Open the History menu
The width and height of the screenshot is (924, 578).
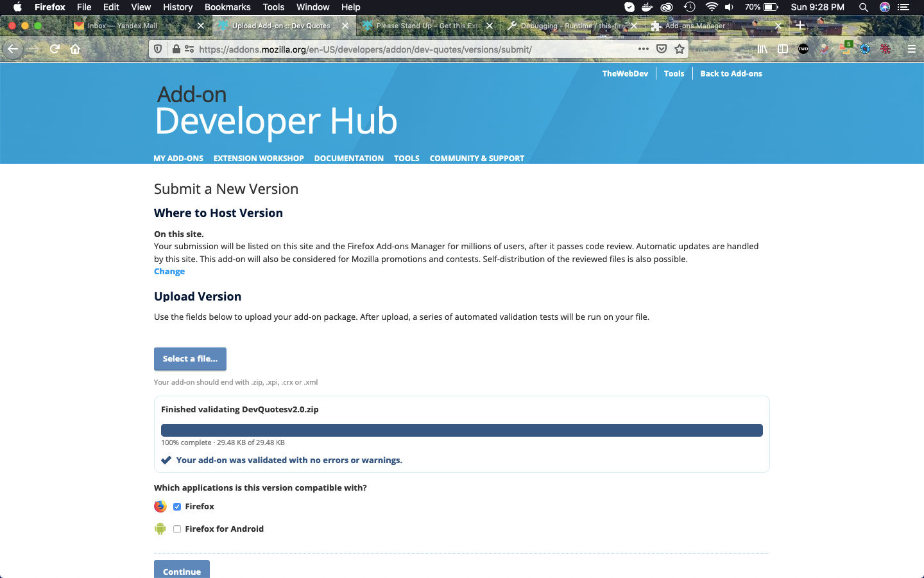tap(178, 7)
